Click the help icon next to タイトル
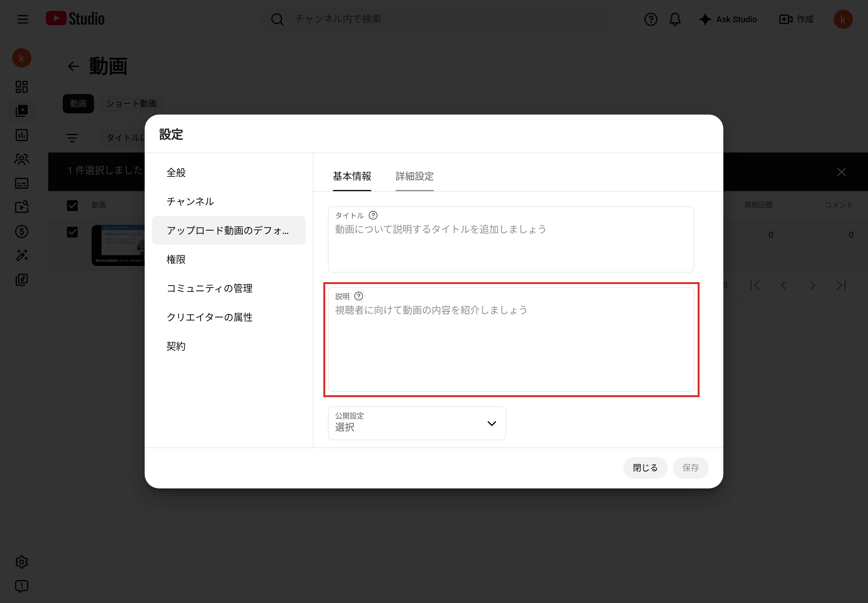This screenshot has height=603, width=868. (x=373, y=215)
